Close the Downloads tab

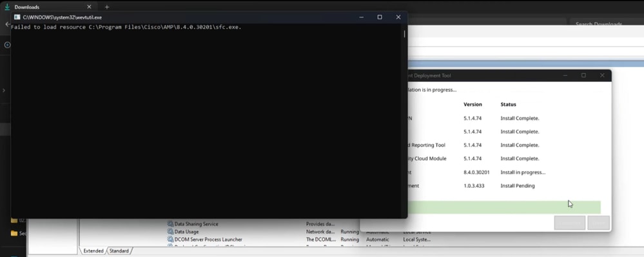[x=89, y=7]
